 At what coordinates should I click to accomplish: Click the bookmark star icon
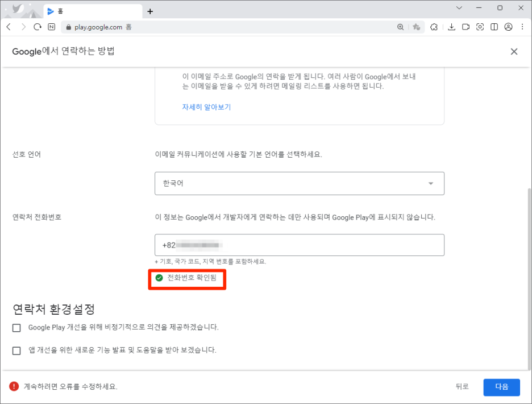coord(417,27)
